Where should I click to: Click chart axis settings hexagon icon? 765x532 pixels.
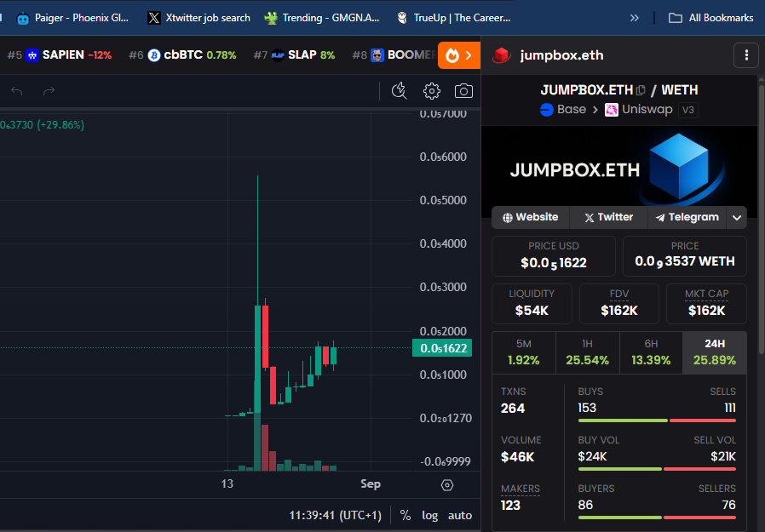(447, 485)
